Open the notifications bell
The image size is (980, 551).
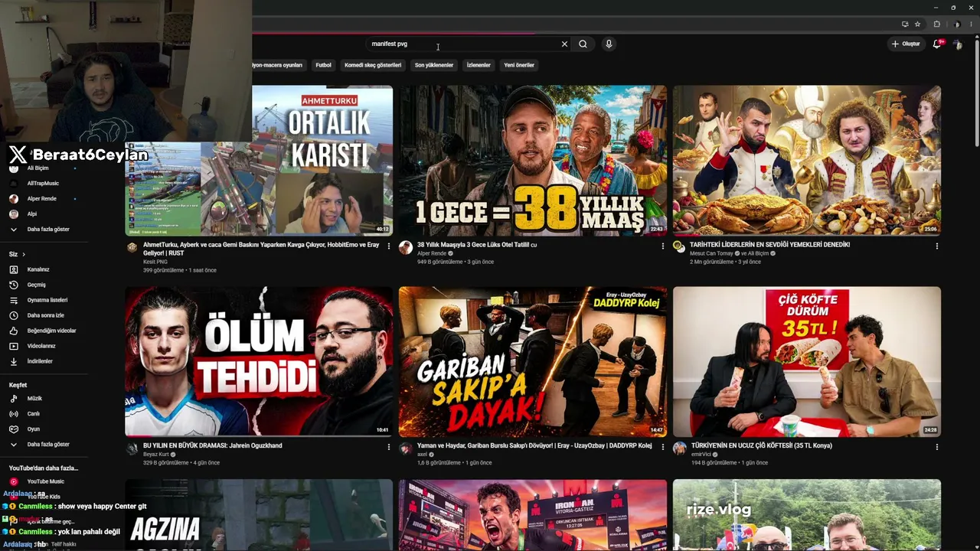[937, 44]
